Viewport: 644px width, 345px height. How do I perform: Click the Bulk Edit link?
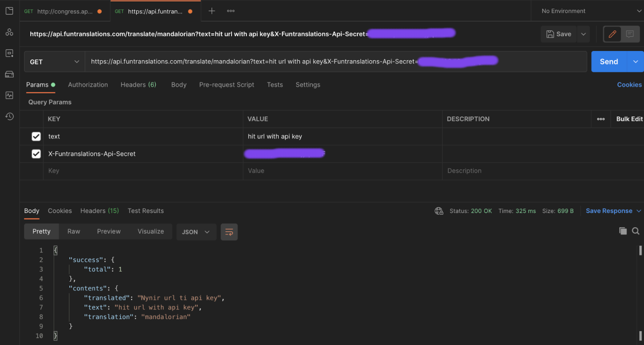(x=630, y=119)
